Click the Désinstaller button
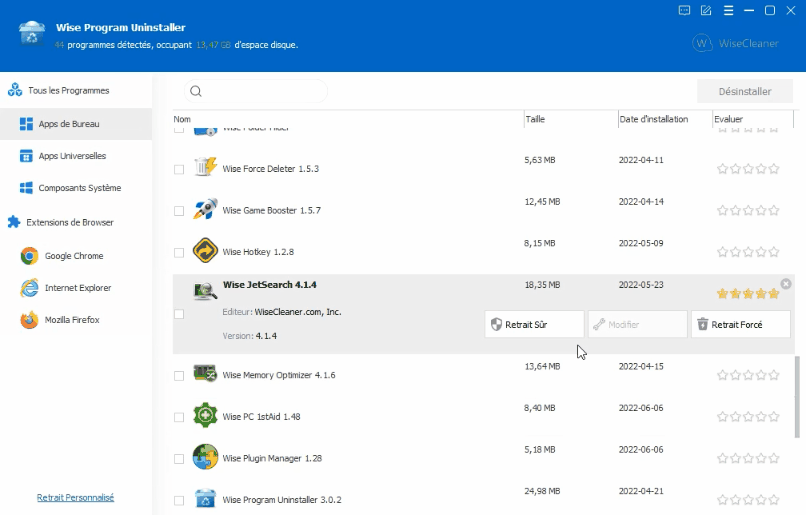This screenshot has height=515, width=806. (x=745, y=91)
